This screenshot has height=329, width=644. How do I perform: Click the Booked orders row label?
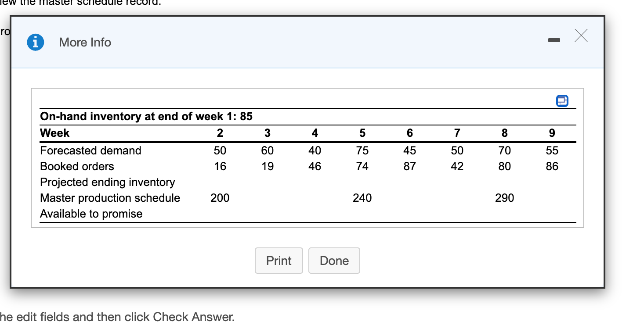[x=76, y=166]
